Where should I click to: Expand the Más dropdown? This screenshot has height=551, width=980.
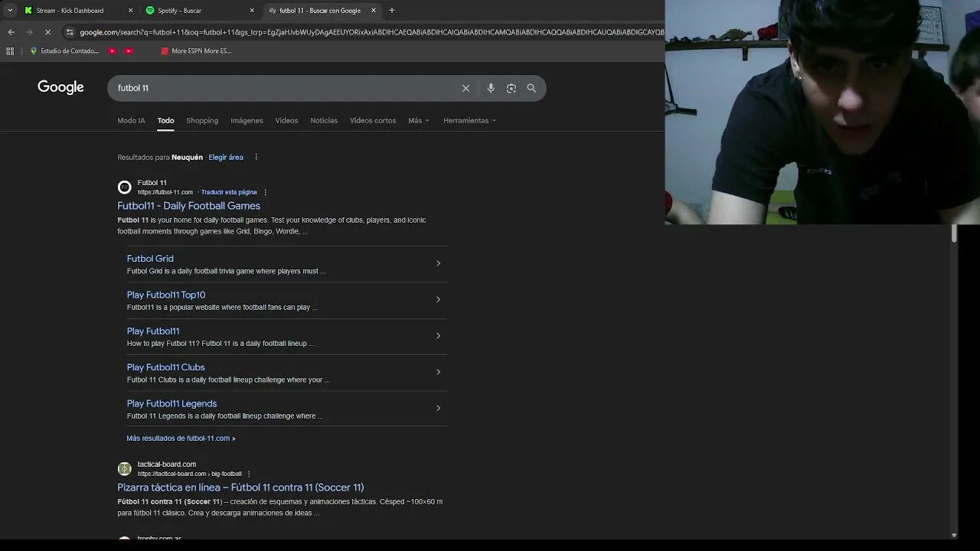pos(418,120)
